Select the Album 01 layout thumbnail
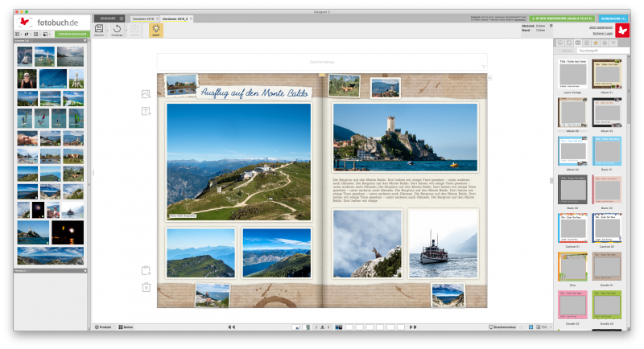This screenshot has width=644, height=349. tap(606, 76)
